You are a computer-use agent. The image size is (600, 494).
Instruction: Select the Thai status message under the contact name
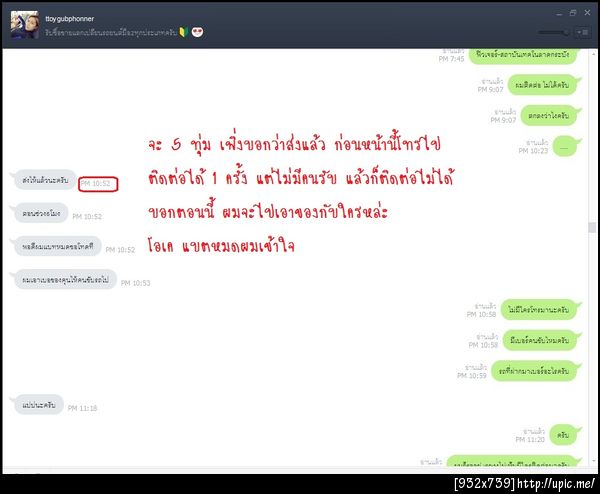pyautogui.click(x=111, y=33)
